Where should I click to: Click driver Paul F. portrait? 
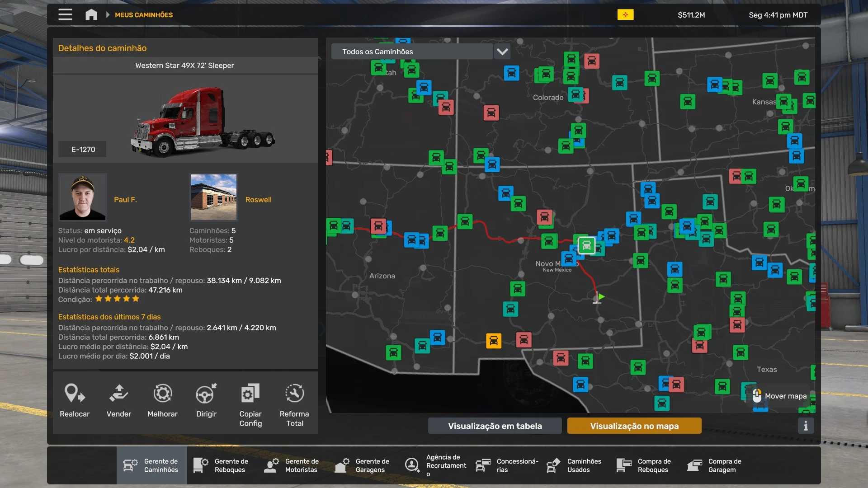(x=83, y=197)
